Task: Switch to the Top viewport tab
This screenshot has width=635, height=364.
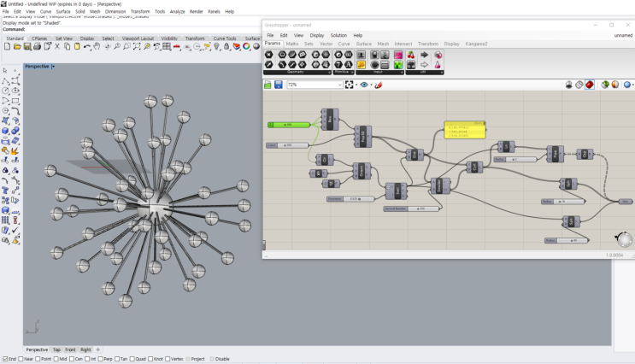Action: coord(56,349)
